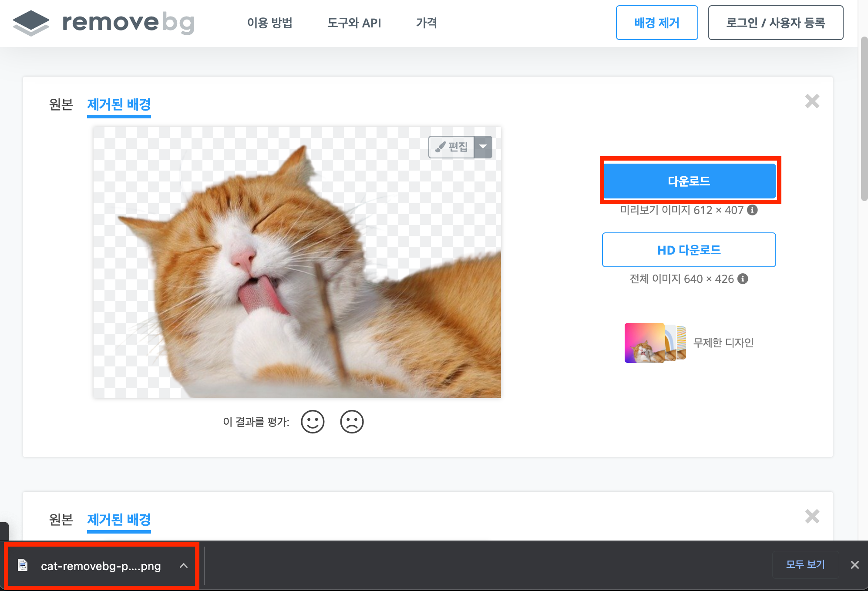Select 제거된 배경 tab in second card
868x591 pixels.
point(119,520)
